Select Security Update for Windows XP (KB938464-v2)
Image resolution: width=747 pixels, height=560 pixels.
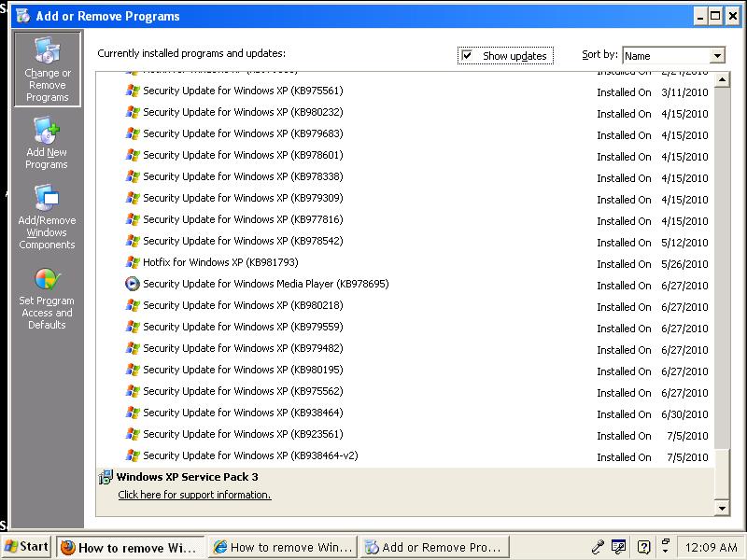250,455
